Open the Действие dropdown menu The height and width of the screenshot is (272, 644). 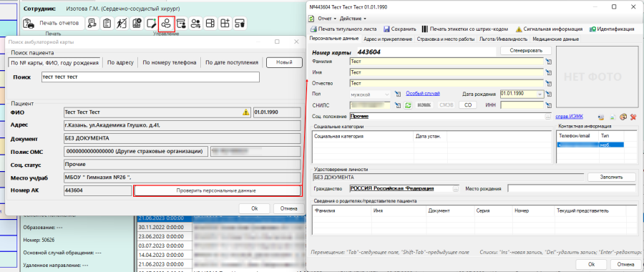coord(353,19)
